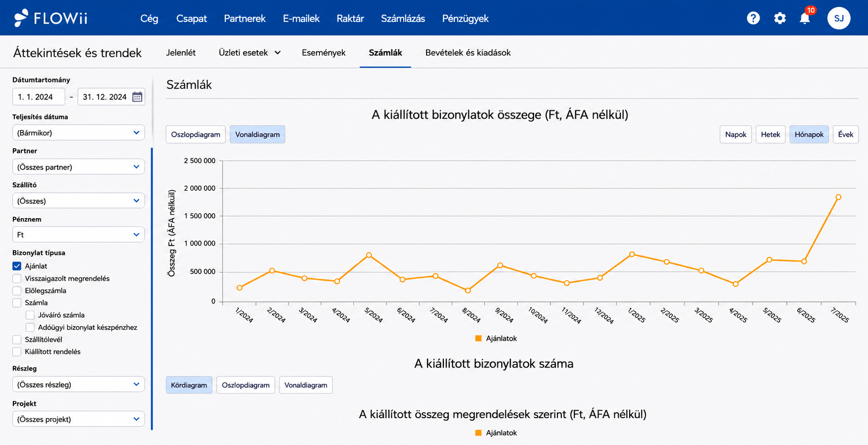This screenshot has height=445, width=868.
Task: Group chart by Hetek
Action: click(x=770, y=134)
